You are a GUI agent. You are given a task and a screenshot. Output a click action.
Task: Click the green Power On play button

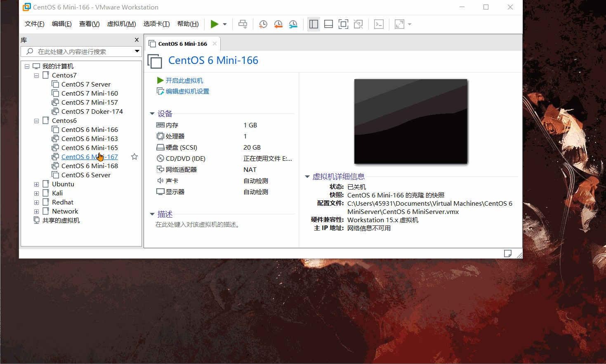(x=214, y=24)
